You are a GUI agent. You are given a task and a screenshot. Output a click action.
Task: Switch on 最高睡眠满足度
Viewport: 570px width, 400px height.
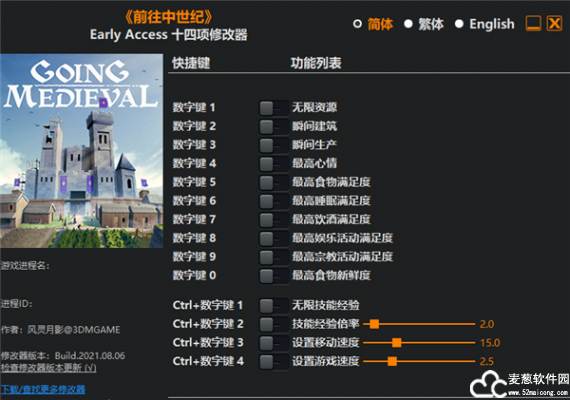click(x=274, y=201)
